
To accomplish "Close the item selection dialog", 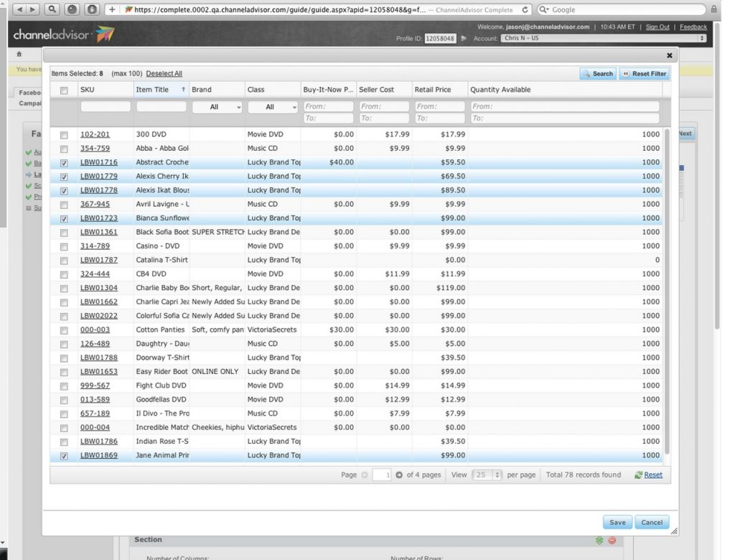I will pyautogui.click(x=670, y=55).
